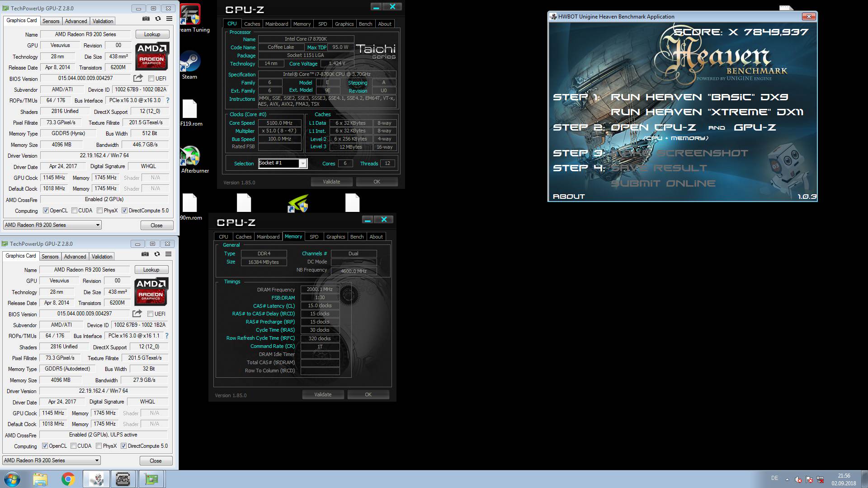Image resolution: width=868 pixels, height=488 pixels.
Task: Click the screenshot camera icon in upper GPU-Z
Action: click(x=146, y=19)
